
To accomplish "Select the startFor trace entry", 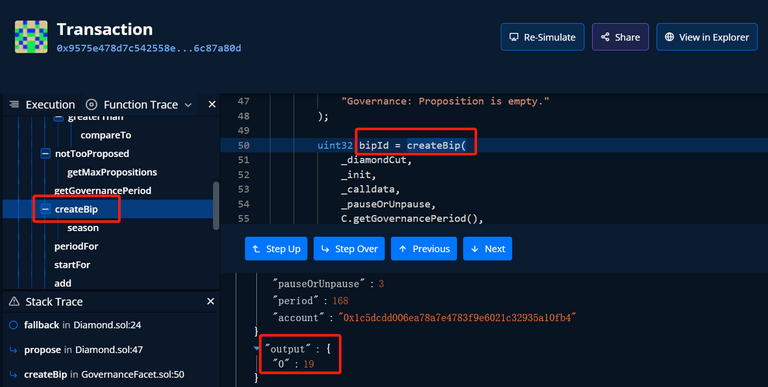I will click(x=72, y=265).
